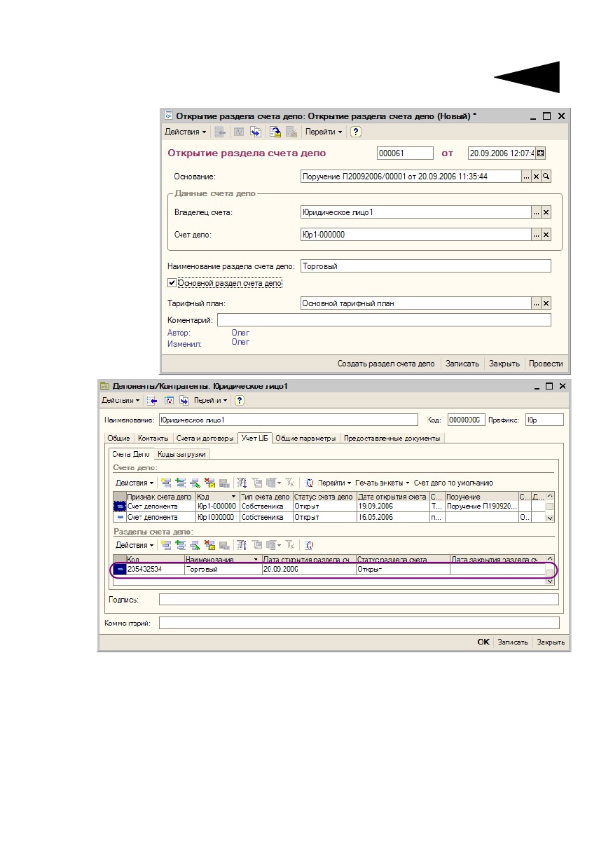Clear Владелец счета field with its X icon
The height and width of the screenshot is (868, 613).
pyautogui.click(x=546, y=212)
